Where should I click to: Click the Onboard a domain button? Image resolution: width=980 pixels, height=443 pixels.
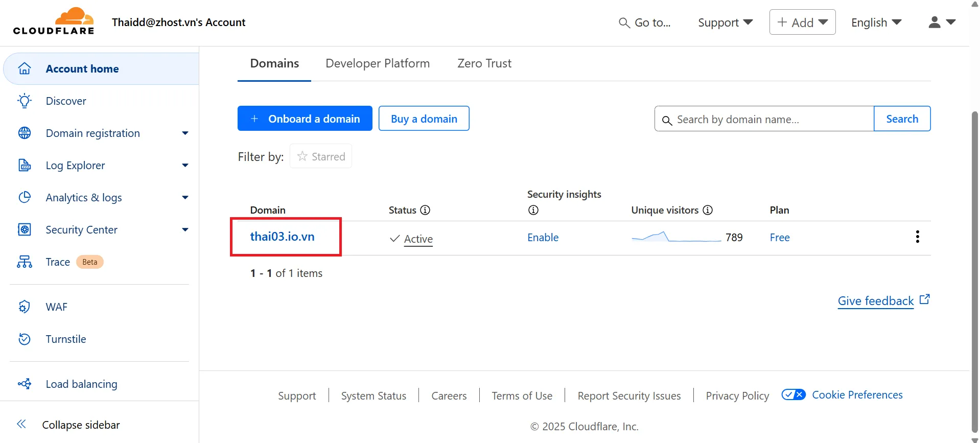tap(305, 119)
